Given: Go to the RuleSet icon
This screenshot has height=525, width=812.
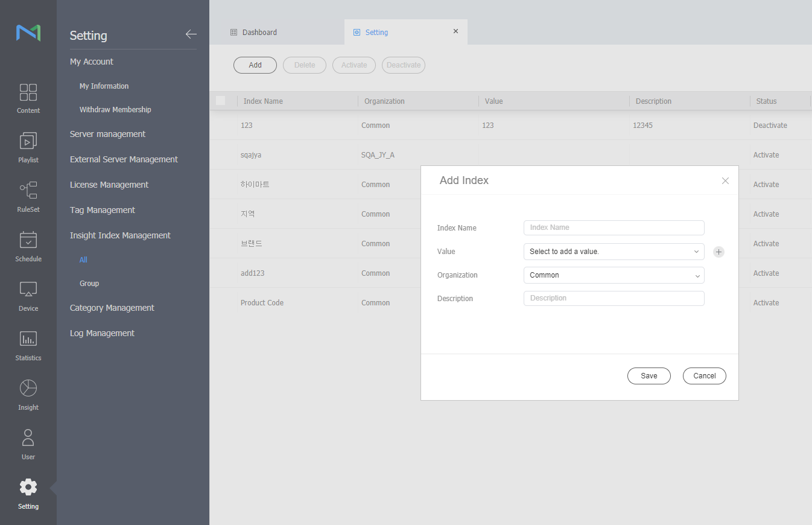Looking at the screenshot, I should [28, 191].
